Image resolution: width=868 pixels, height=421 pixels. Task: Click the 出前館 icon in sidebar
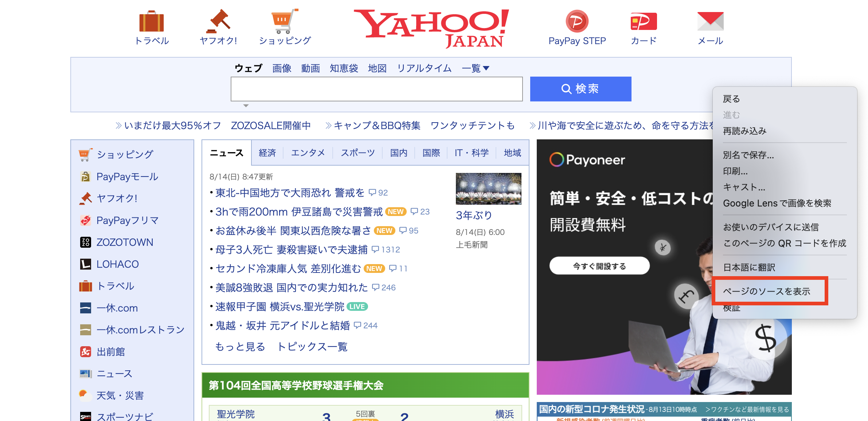click(85, 352)
